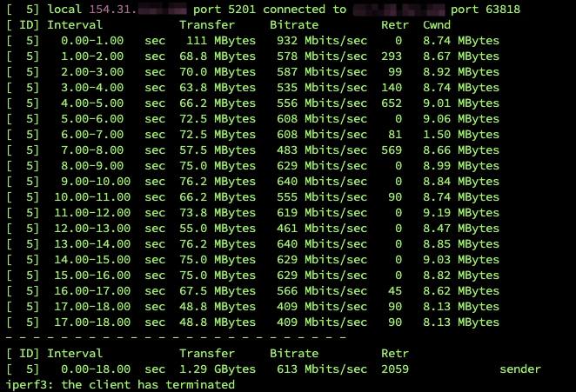
Task: Select the '535 Mbits/sec' bitrate
Action: (x=322, y=88)
